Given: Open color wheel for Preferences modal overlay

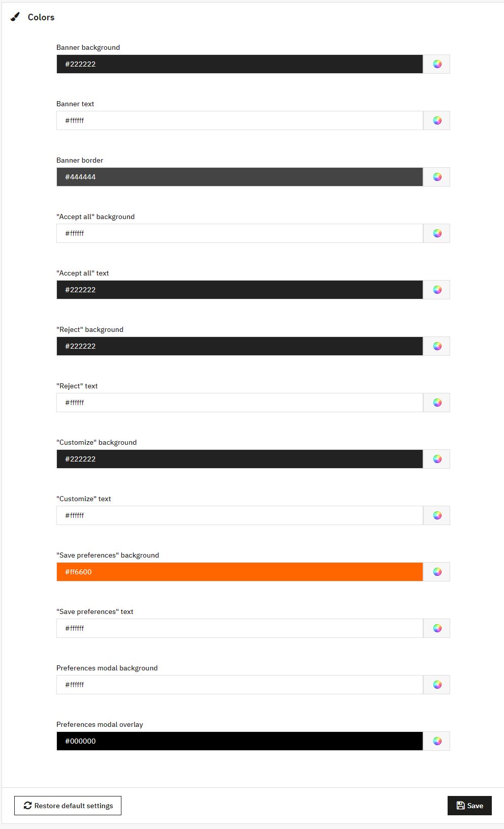Looking at the screenshot, I should click(437, 741).
